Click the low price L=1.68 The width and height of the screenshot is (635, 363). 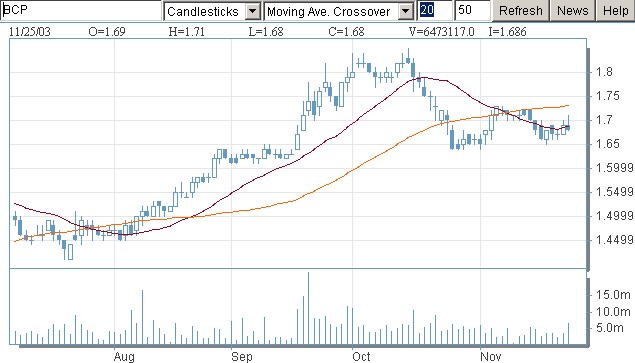[266, 32]
